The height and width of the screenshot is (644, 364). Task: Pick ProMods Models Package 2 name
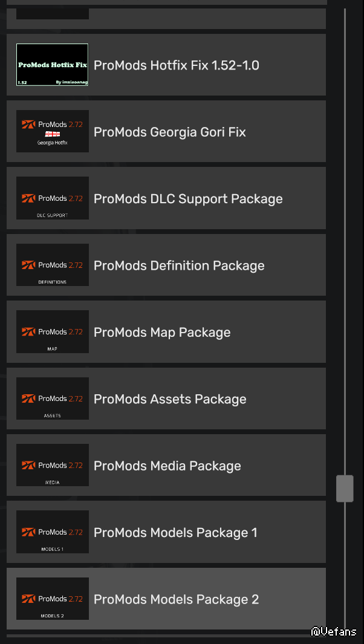click(x=177, y=599)
